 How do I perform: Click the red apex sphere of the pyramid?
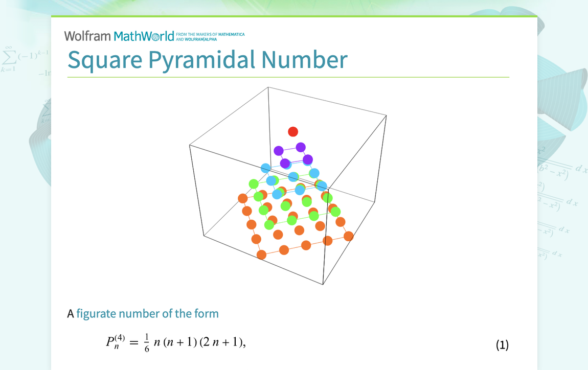(292, 131)
